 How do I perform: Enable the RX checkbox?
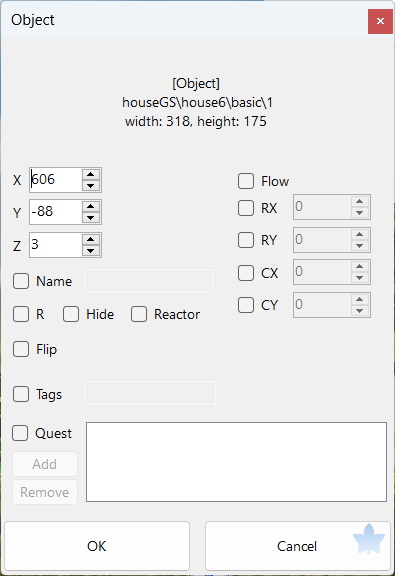coord(246,208)
